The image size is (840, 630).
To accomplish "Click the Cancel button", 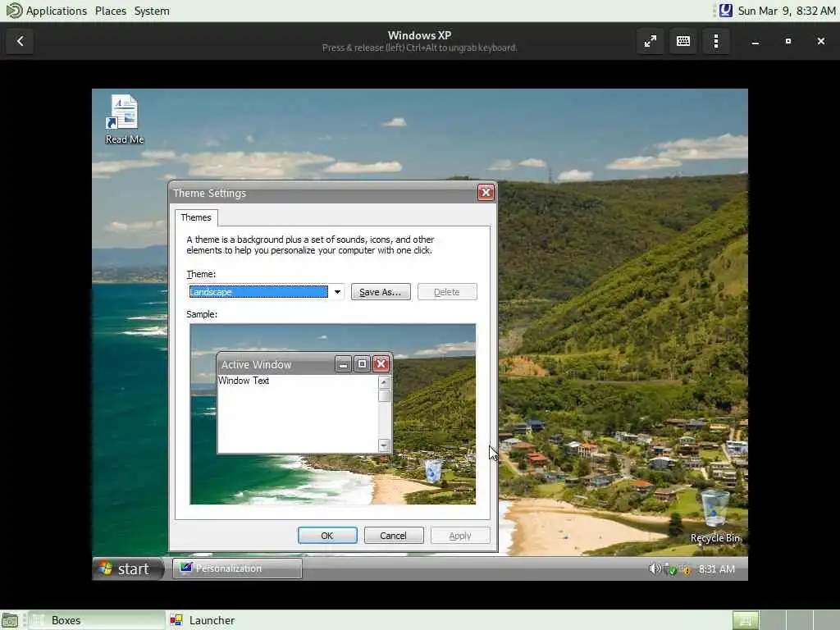I will coord(394,535).
